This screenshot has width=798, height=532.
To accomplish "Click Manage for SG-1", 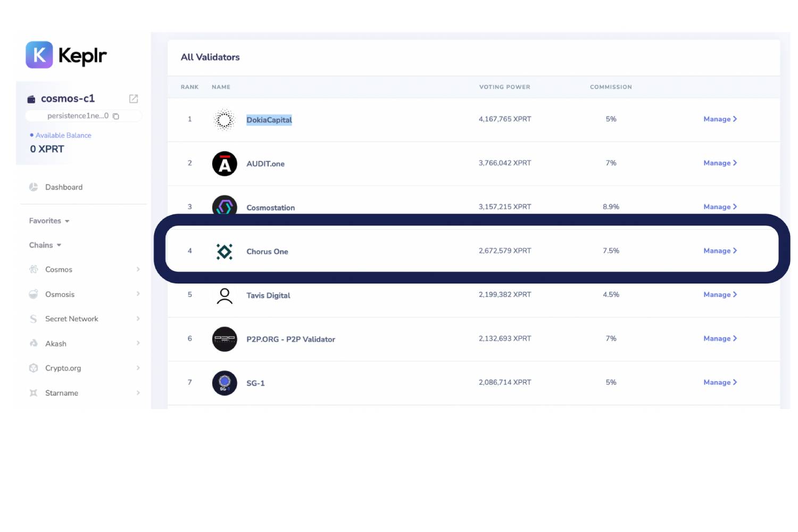I will (x=720, y=383).
